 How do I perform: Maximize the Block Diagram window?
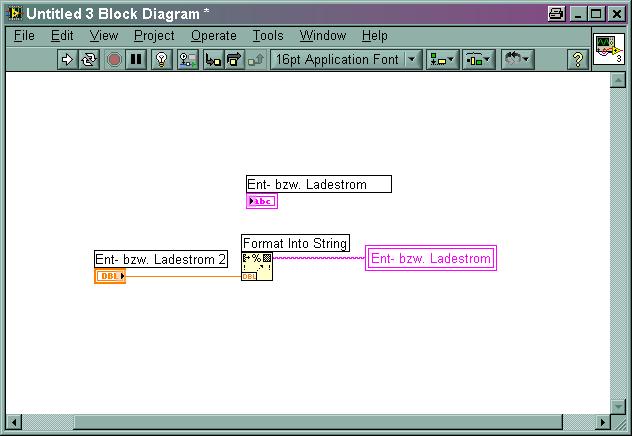596,14
